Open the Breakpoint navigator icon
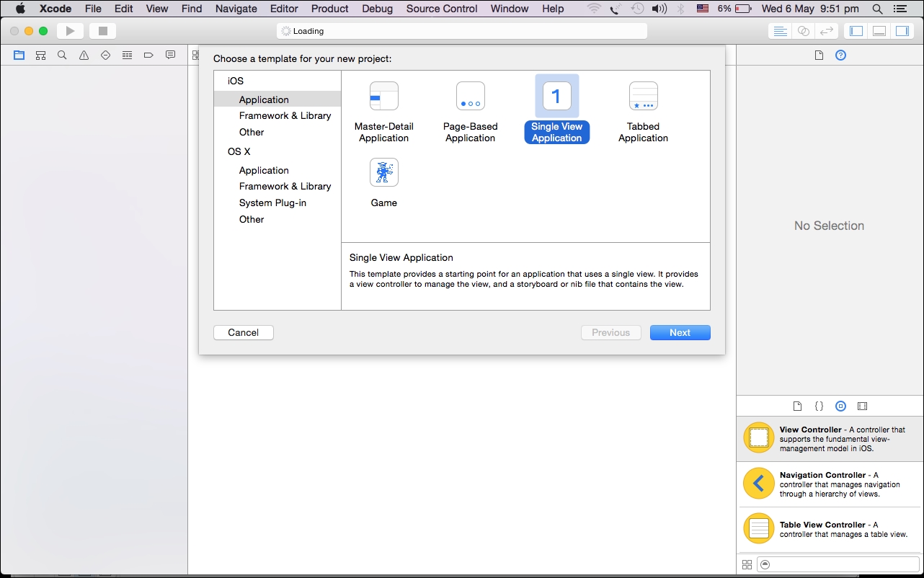This screenshot has height=578, width=924. click(x=148, y=55)
